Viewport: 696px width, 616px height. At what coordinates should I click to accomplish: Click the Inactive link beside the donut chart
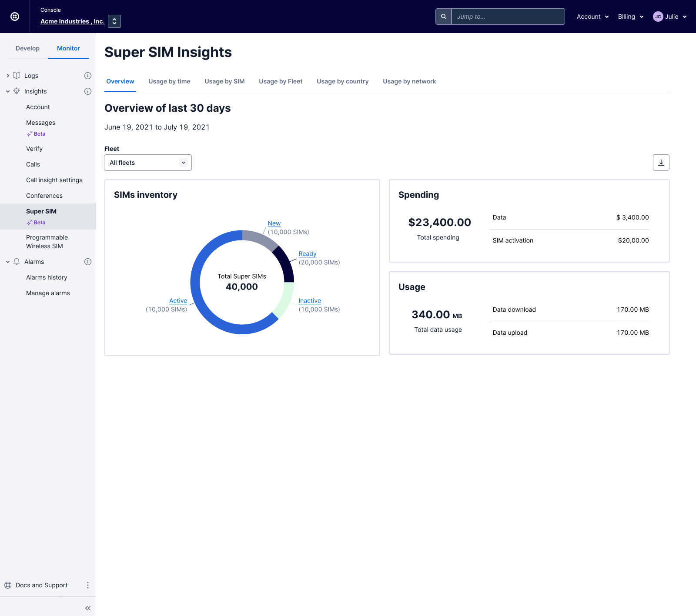309,301
